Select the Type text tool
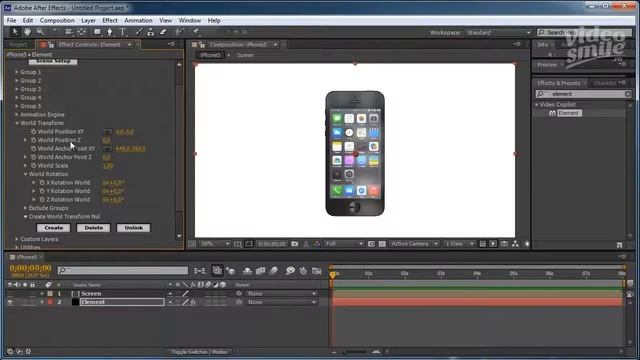The image size is (640, 360). coord(123,32)
